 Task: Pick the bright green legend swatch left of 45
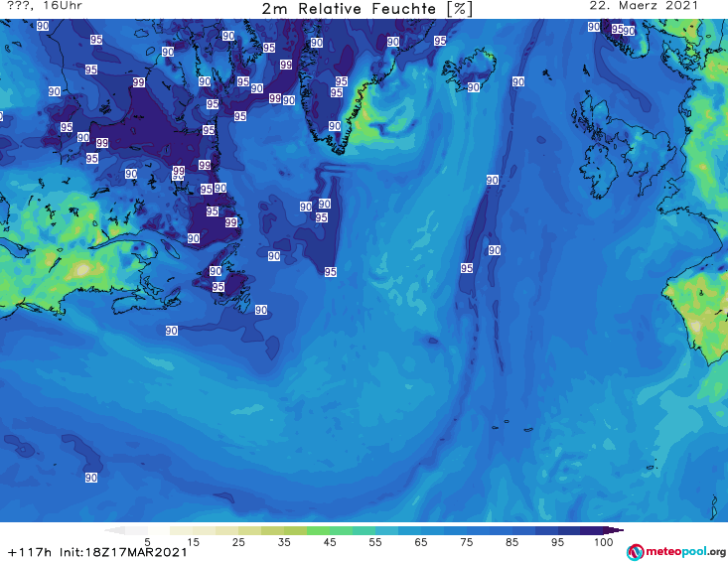pyautogui.click(x=318, y=530)
